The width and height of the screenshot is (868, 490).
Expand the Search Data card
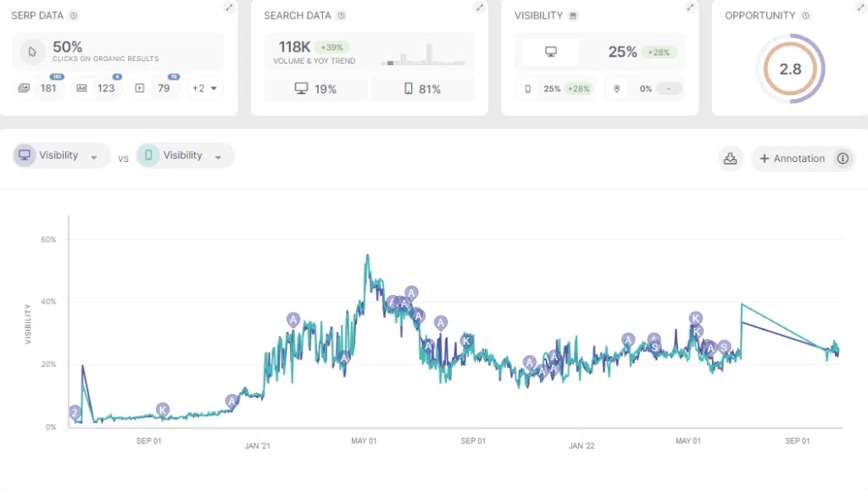480,7
